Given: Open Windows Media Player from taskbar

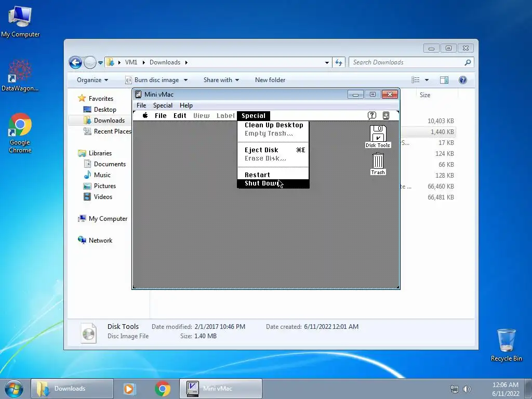Looking at the screenshot, I should click(129, 389).
